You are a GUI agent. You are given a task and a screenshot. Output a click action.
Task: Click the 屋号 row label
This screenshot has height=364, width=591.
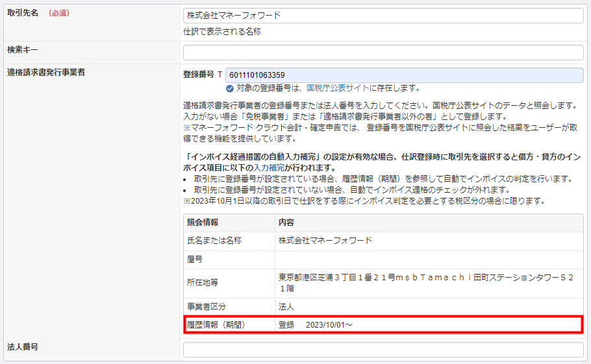(x=195, y=260)
